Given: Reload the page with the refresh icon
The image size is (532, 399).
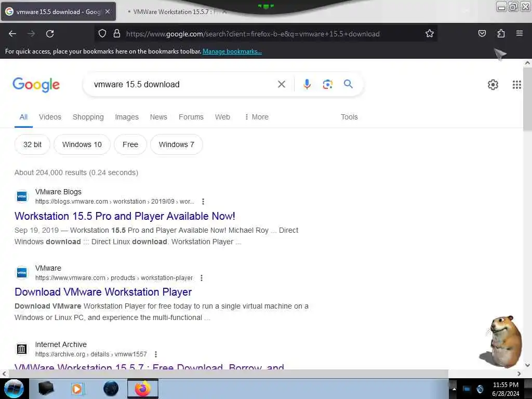Looking at the screenshot, I should (50, 34).
